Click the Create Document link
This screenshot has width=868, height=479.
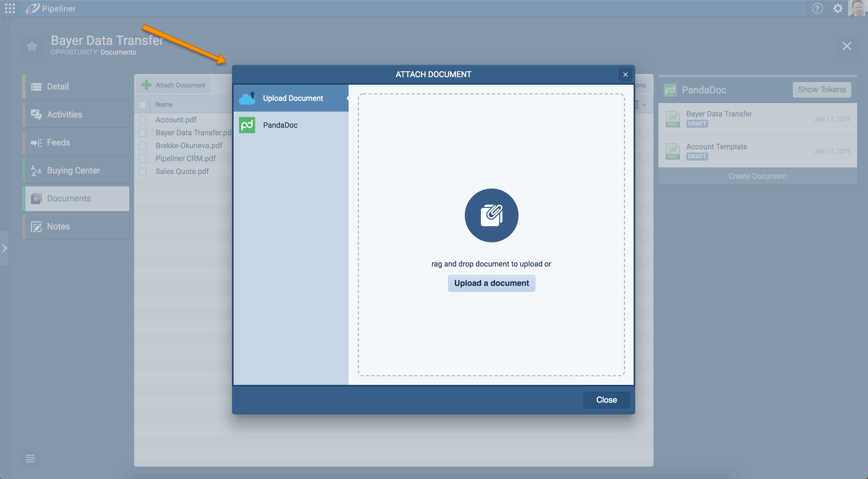757,176
